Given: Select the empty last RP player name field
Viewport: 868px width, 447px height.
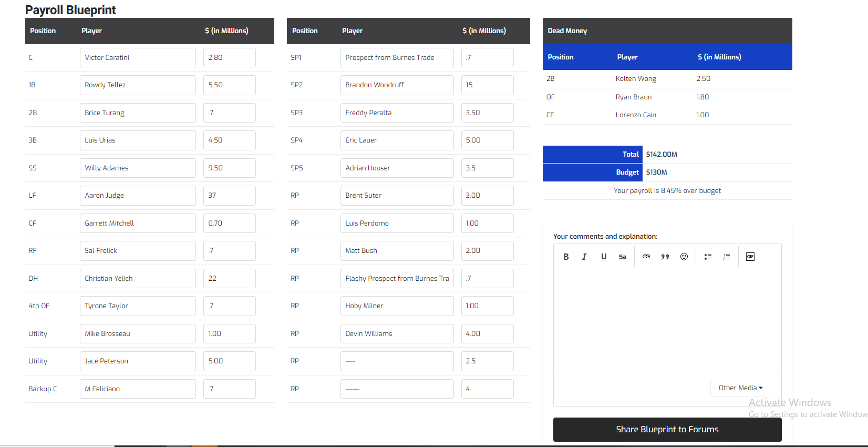Looking at the screenshot, I should (x=397, y=389).
